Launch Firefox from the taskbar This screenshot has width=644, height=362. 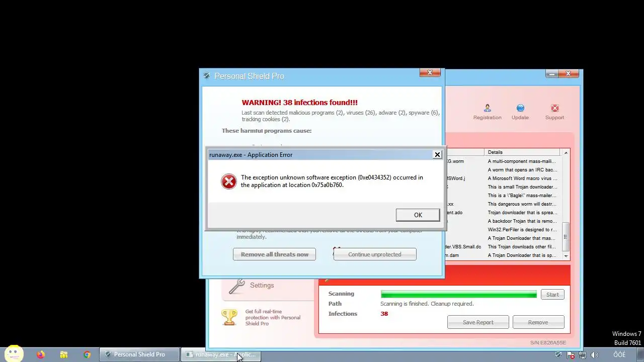tap(41, 354)
